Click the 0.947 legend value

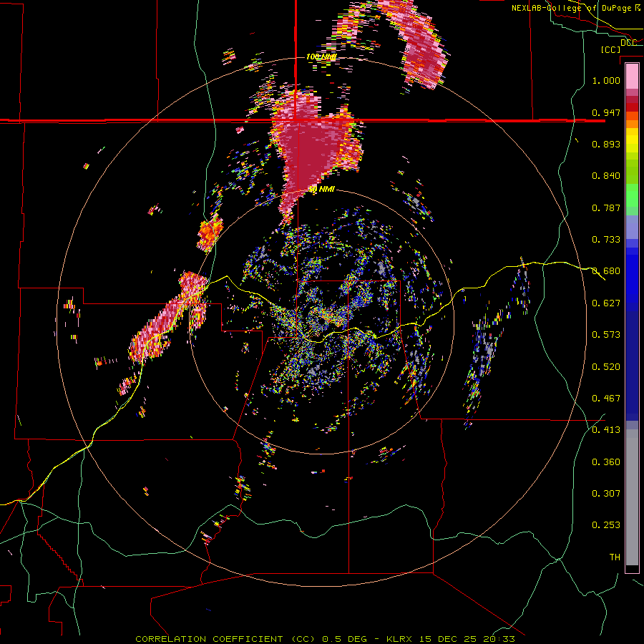(606, 112)
